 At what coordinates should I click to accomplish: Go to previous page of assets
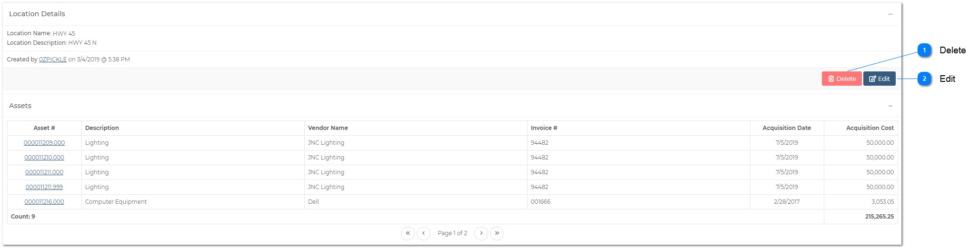423,233
